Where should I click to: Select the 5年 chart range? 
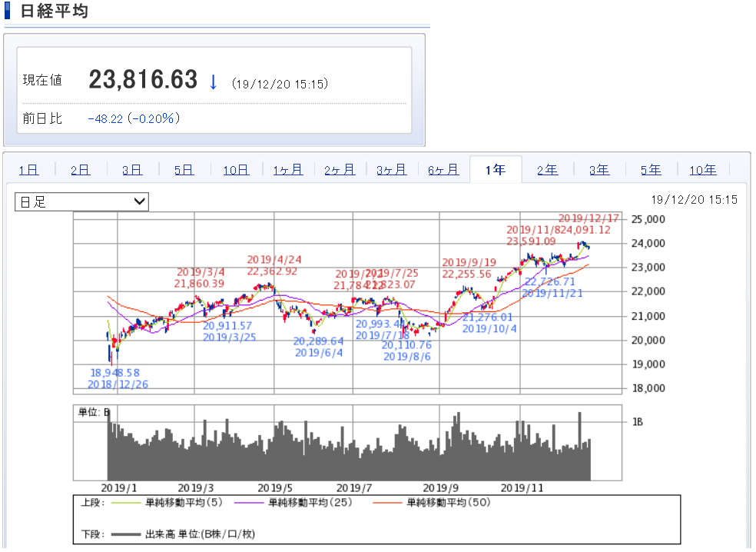(x=651, y=170)
